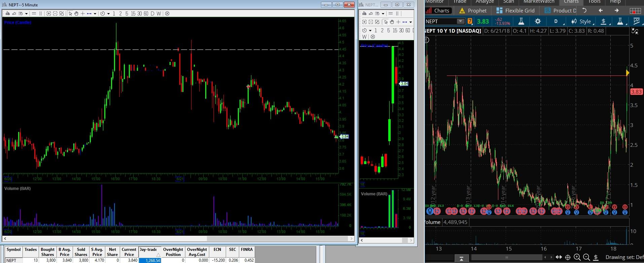Open the NEPT symbol dropdown in thinkorswim chart
Screen dimensions: 644x263
(x=461, y=21)
